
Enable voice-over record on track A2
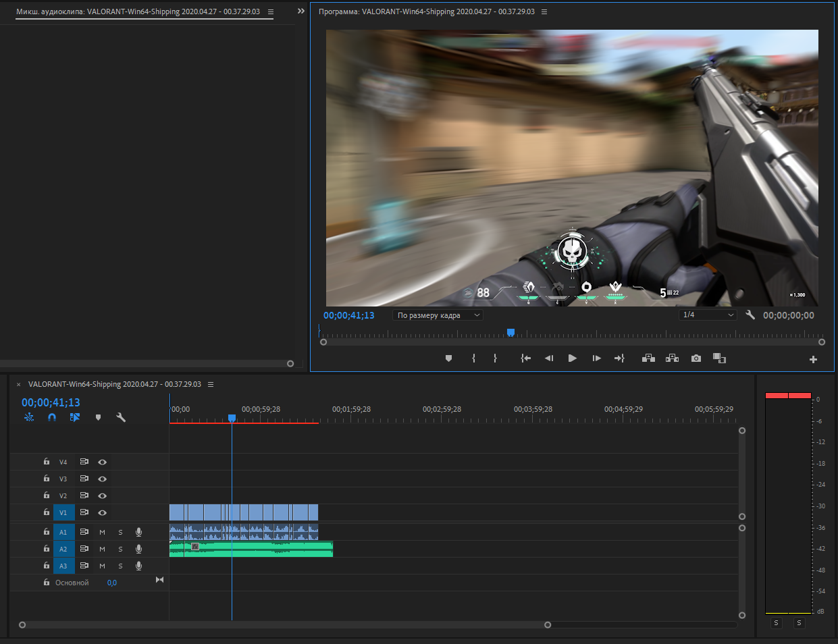point(138,549)
